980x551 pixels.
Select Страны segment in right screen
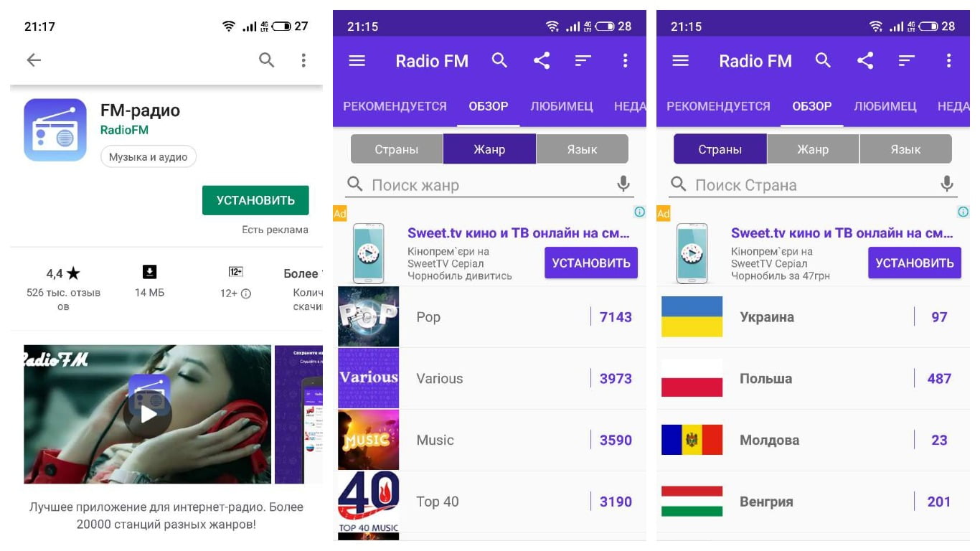pyautogui.click(x=720, y=149)
